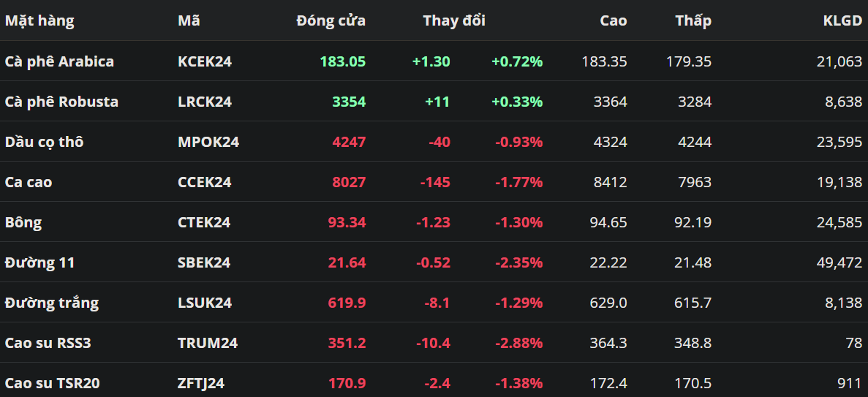Click the CCEK24 contract code
Image resolution: width=868 pixels, height=397 pixels.
(205, 182)
